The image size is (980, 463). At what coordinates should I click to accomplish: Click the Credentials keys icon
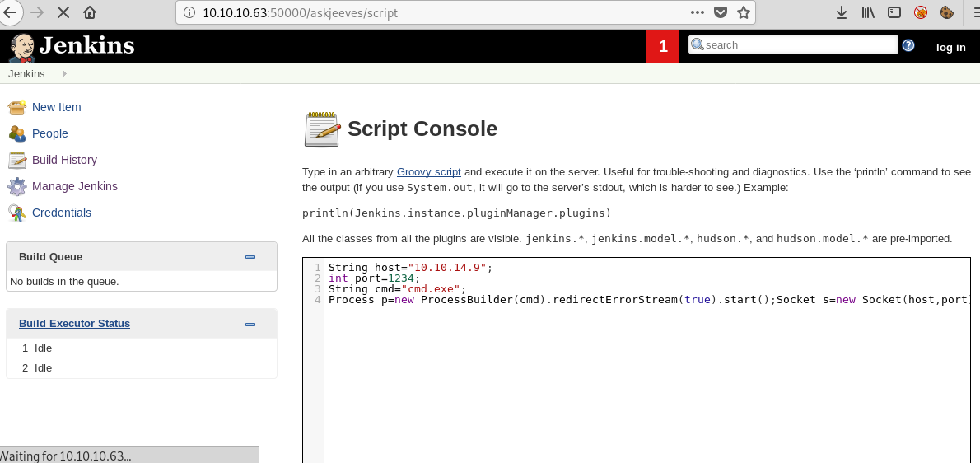tap(16, 213)
